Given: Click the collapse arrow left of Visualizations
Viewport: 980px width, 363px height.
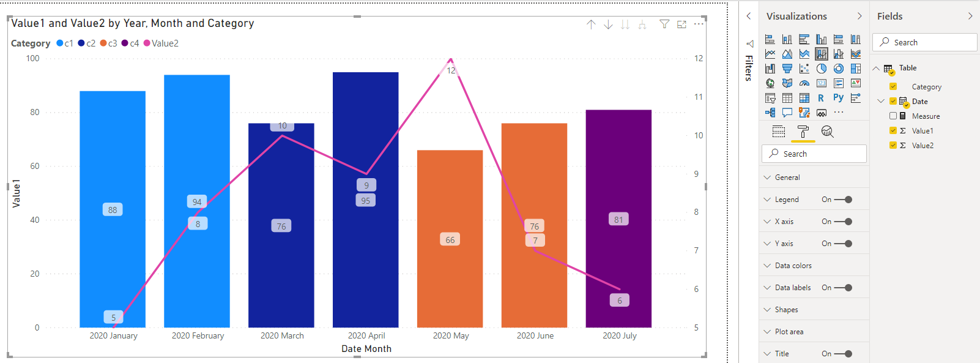Looking at the screenshot, I should (x=749, y=17).
